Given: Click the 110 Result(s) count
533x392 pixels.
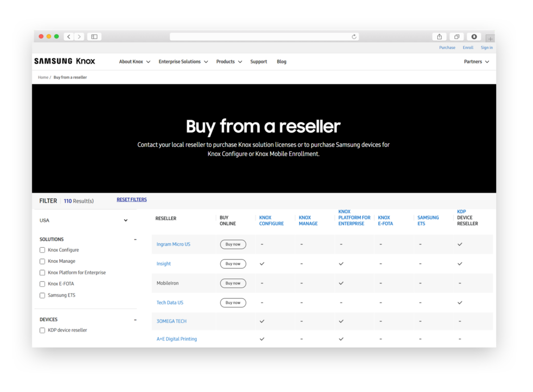Looking at the screenshot, I should (79, 201).
